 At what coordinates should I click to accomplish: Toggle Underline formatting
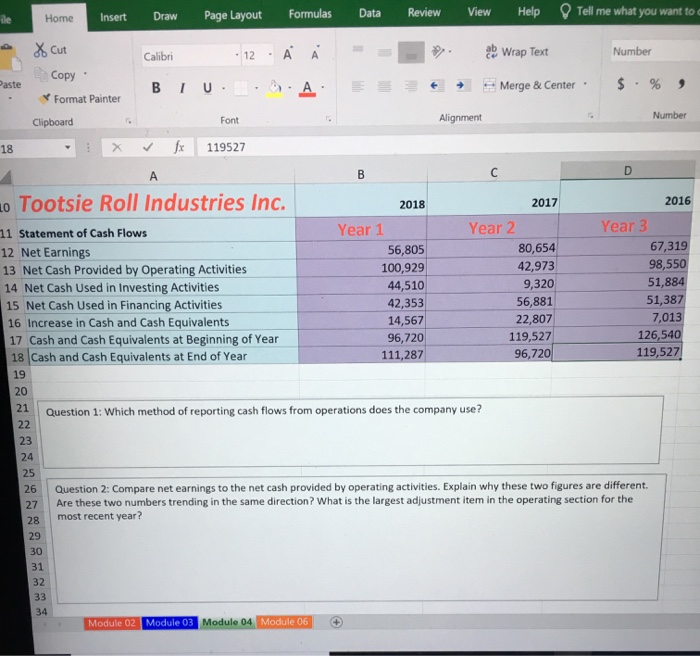[207, 88]
